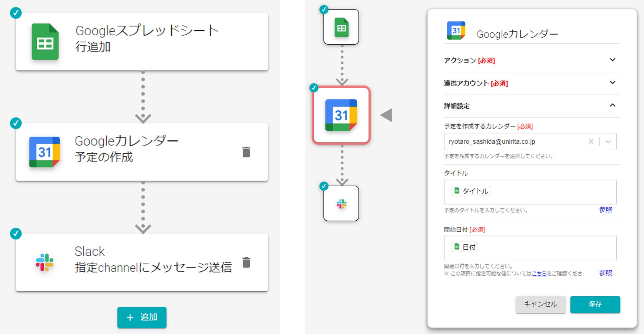Click checkmark badge on Slack card
The image size is (644, 334).
(16, 234)
